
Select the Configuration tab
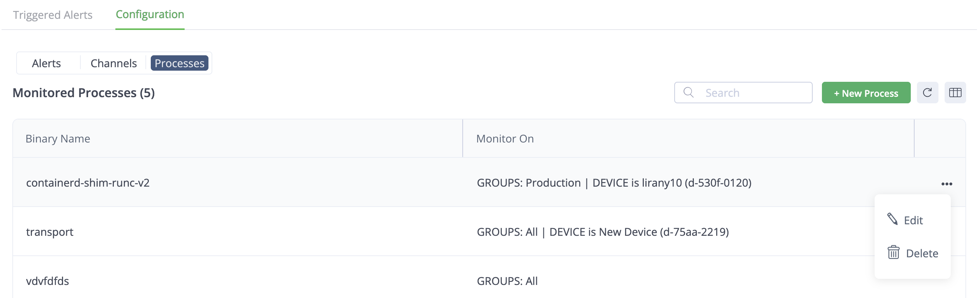pyautogui.click(x=150, y=15)
